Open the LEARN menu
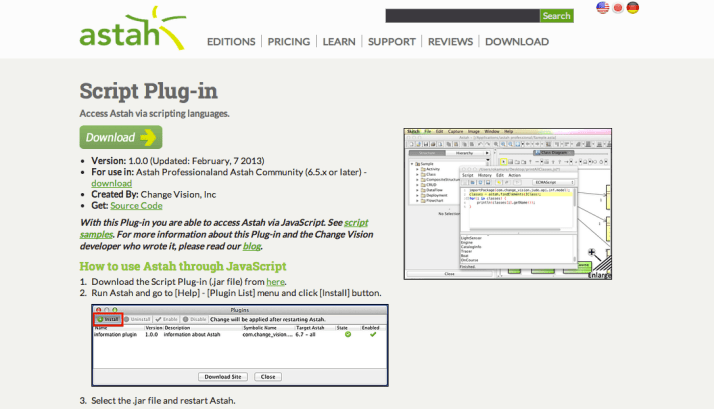 click(339, 42)
